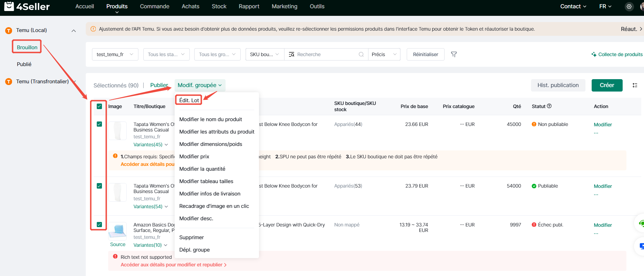
Task: Uncheck the second Tapata product checkbox (Variantes 54)
Action: 99,186
